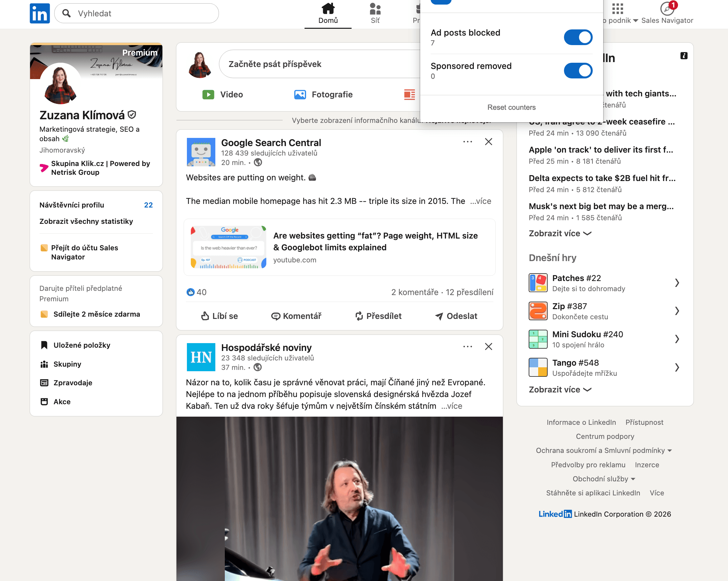Disable the Ad posts blocked toggle
Image resolution: width=728 pixels, height=581 pixels.
(578, 37)
